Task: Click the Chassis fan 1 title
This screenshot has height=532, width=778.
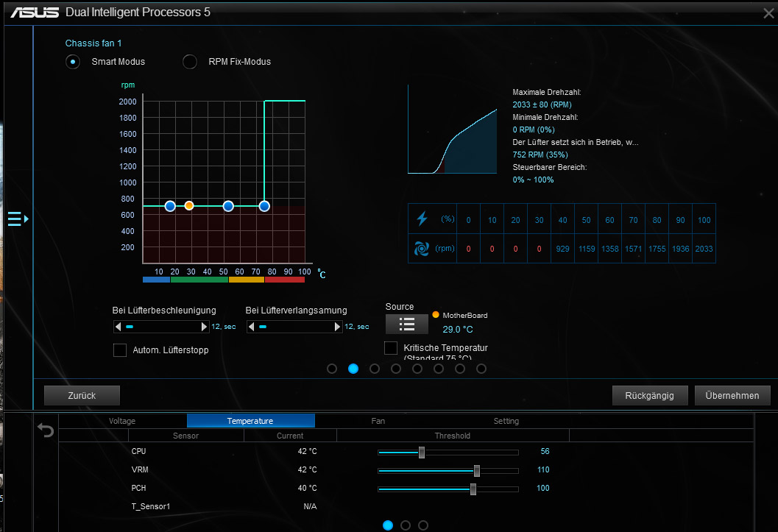Action: [x=93, y=43]
